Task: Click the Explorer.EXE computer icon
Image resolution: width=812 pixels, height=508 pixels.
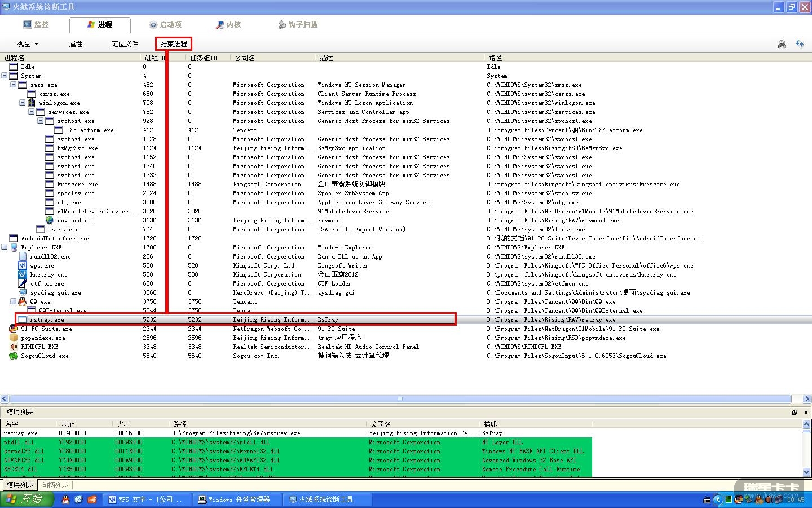Action: tap(14, 247)
